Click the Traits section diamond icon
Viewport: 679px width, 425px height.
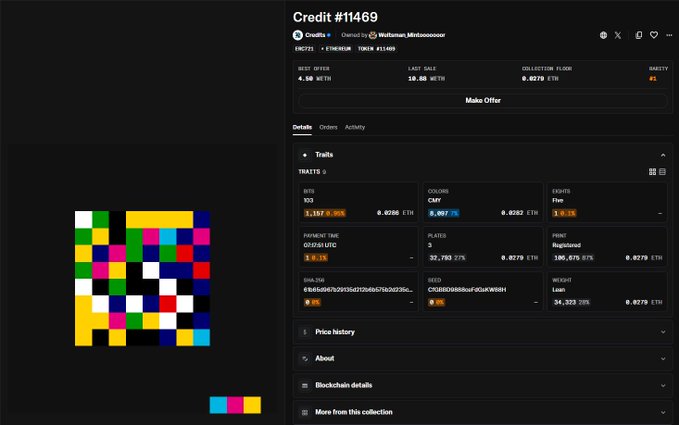(x=305, y=155)
